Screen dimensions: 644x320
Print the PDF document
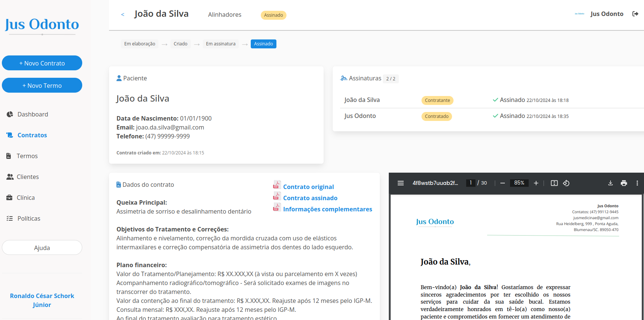point(624,183)
